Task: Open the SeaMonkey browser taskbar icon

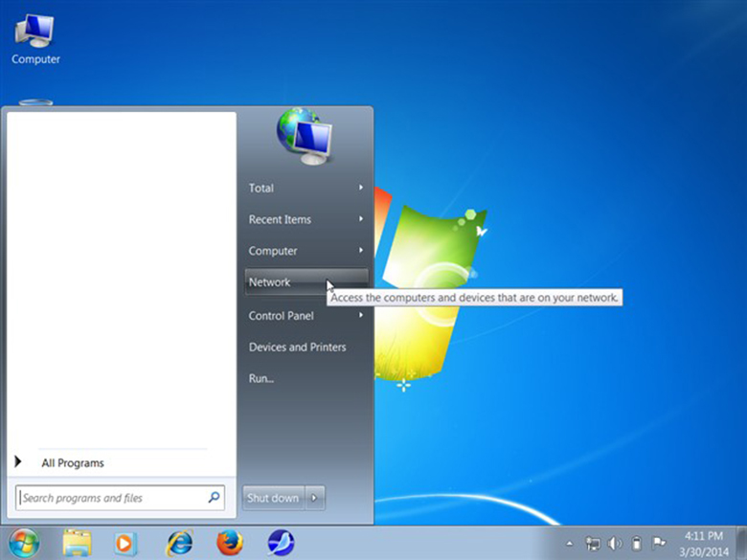Action: [x=281, y=542]
